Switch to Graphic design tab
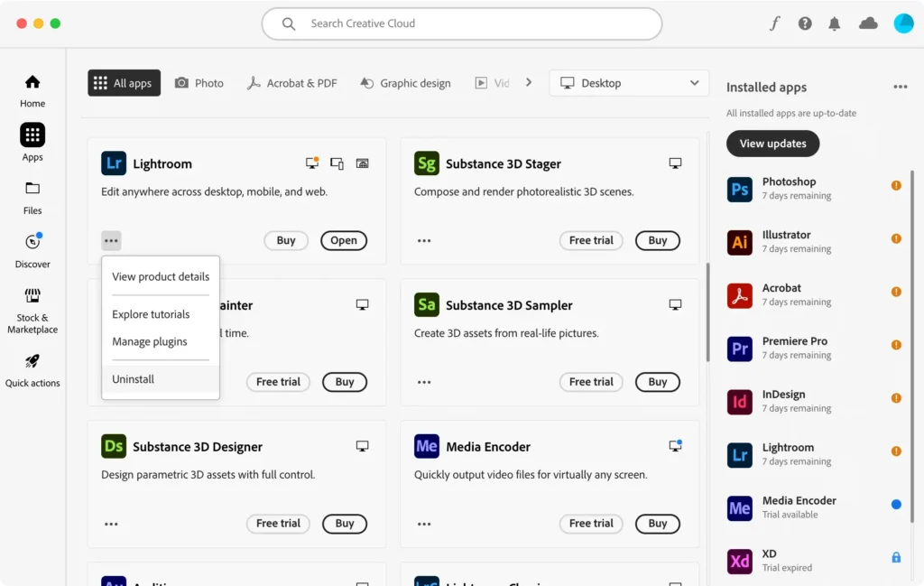 405,83
